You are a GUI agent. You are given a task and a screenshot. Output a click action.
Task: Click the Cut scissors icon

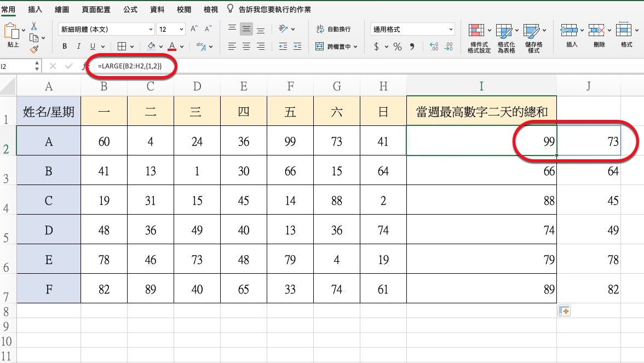pyautogui.click(x=34, y=26)
